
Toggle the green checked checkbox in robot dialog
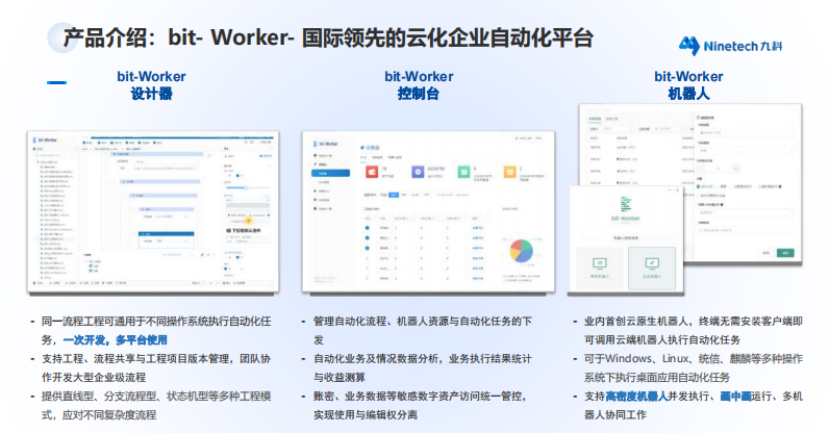[x=699, y=187]
